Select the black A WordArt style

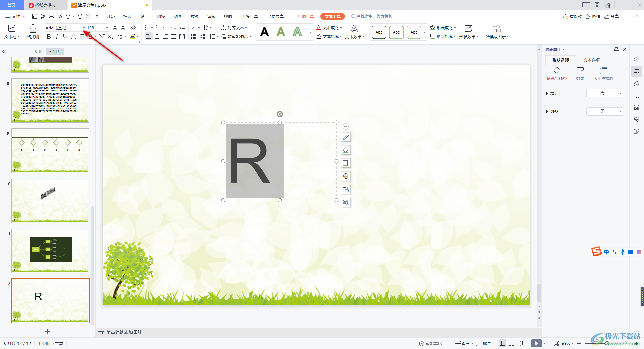click(265, 32)
